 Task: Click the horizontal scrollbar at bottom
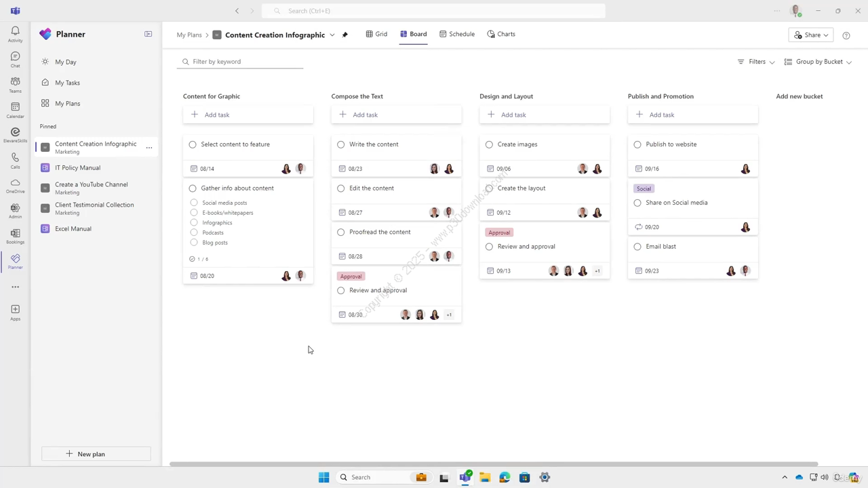pyautogui.click(x=493, y=464)
